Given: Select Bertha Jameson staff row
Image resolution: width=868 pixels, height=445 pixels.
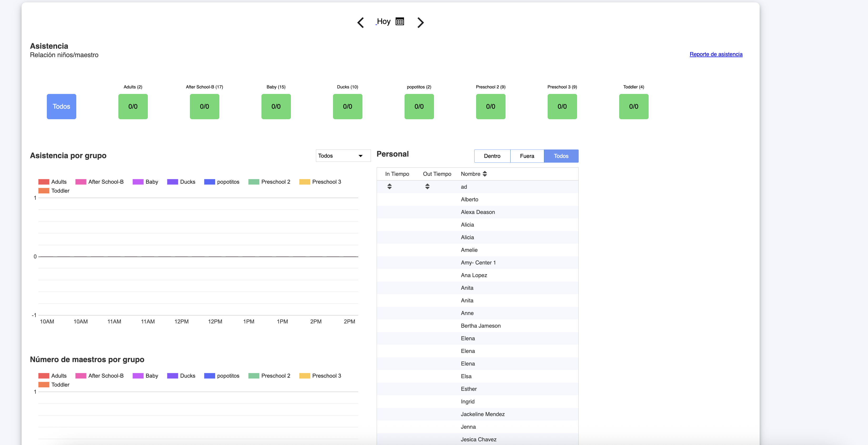Looking at the screenshot, I should [x=481, y=326].
